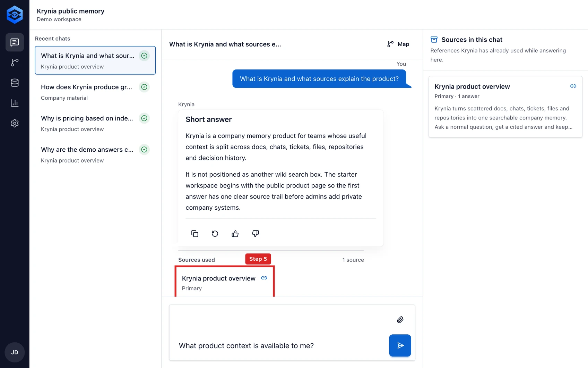The image size is (588, 368).
Task: Click the 'Primary · 1 answer' text in the source card
Action: tap(457, 96)
